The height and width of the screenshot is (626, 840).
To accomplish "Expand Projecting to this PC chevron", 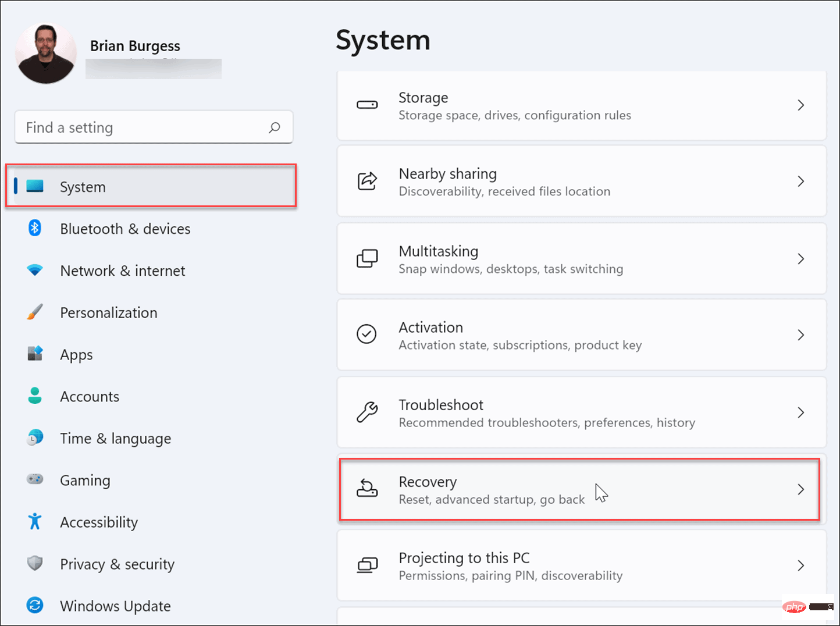I will [x=801, y=565].
